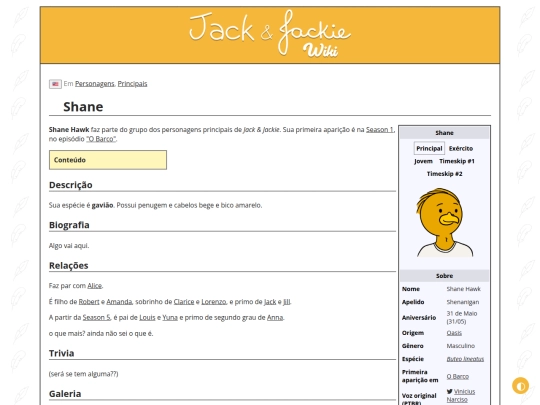Click the Galeria section heading
Screen dimensions: 540x405
(65, 394)
